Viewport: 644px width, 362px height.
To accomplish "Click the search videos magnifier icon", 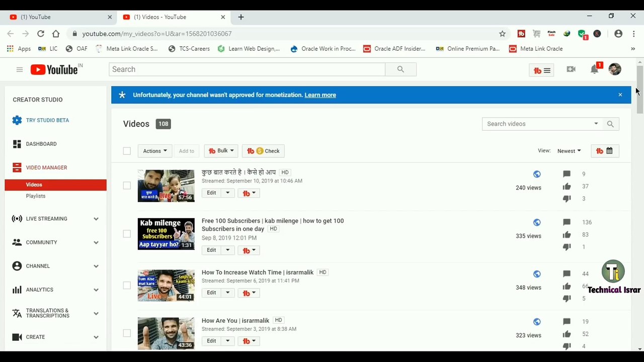I will point(610,124).
